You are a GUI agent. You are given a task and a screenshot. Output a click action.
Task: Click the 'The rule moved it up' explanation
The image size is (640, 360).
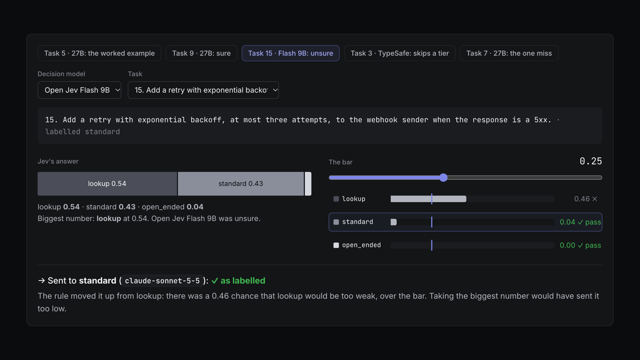tap(318, 302)
